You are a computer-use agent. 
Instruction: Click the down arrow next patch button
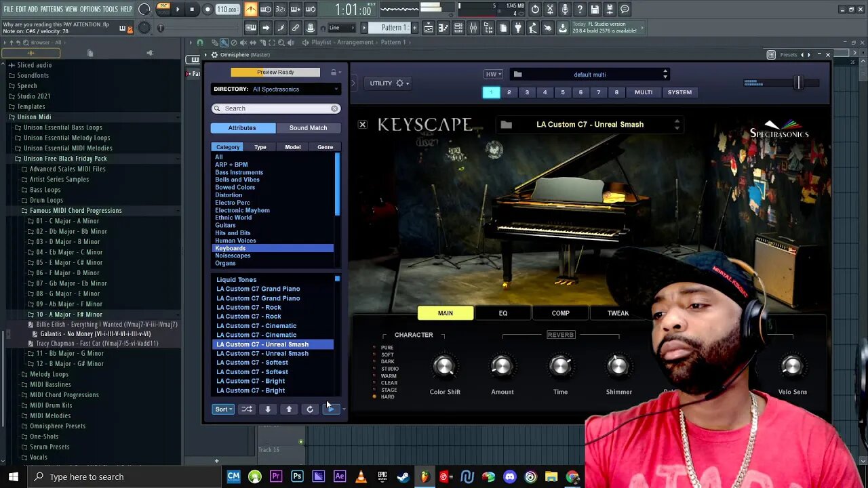coord(268,409)
